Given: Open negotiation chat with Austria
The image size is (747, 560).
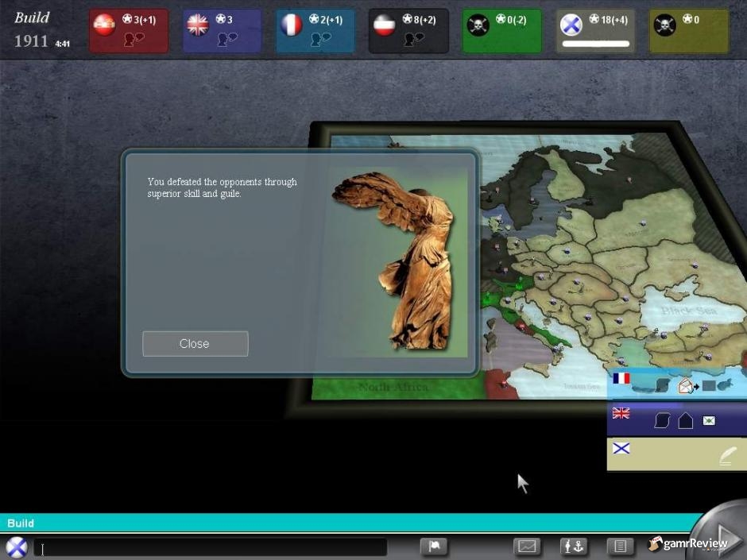Looking at the screenshot, I should pyautogui.click(x=134, y=39).
